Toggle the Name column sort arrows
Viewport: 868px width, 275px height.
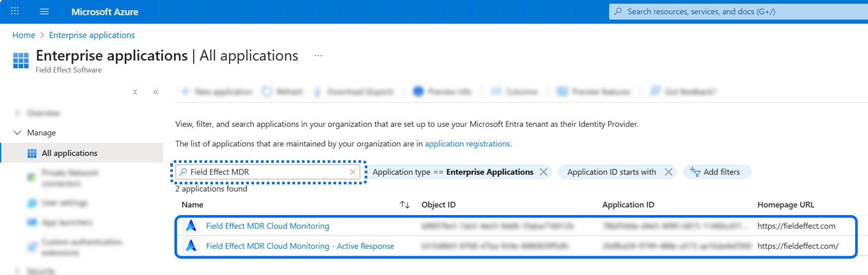tap(405, 205)
